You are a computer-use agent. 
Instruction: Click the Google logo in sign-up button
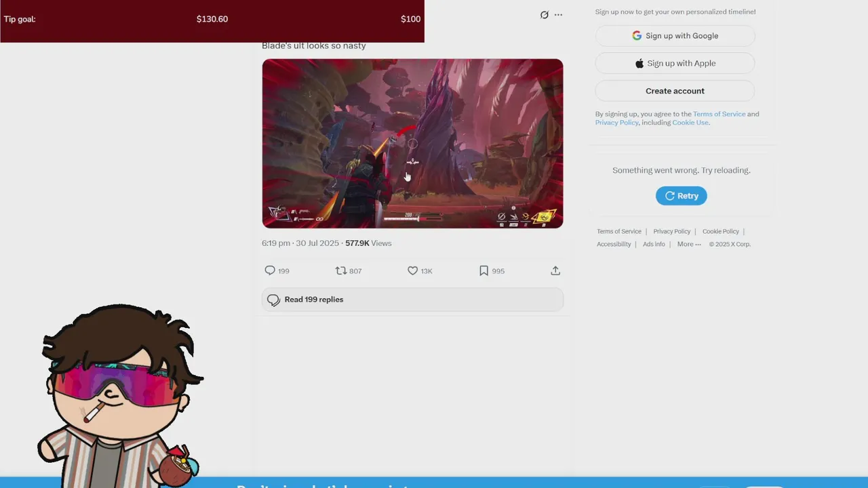637,36
